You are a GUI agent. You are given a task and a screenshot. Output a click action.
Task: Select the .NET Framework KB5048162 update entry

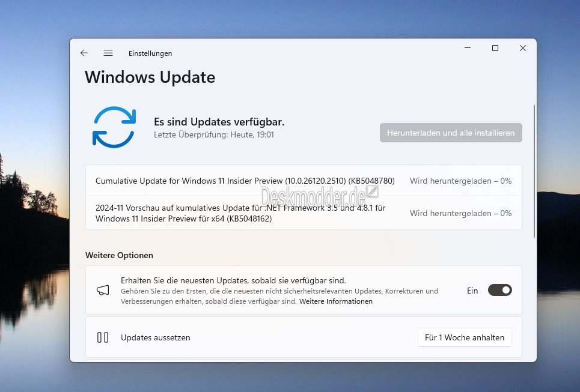point(304,213)
